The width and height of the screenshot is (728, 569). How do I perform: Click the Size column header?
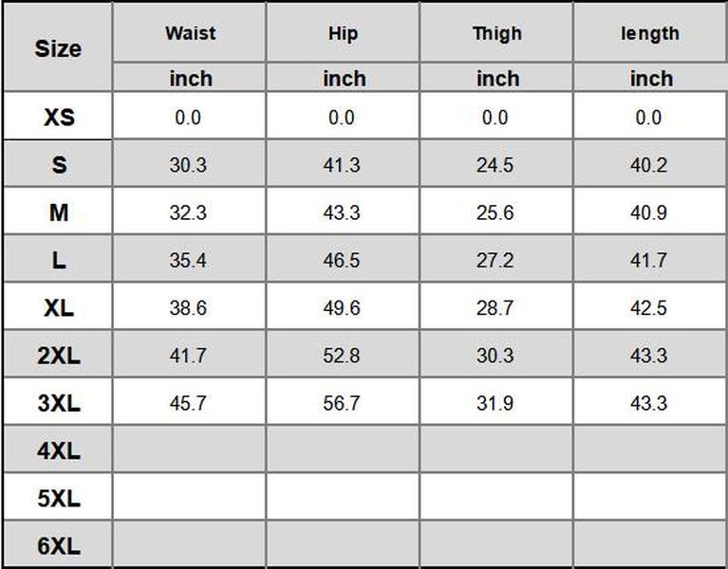coord(58,48)
